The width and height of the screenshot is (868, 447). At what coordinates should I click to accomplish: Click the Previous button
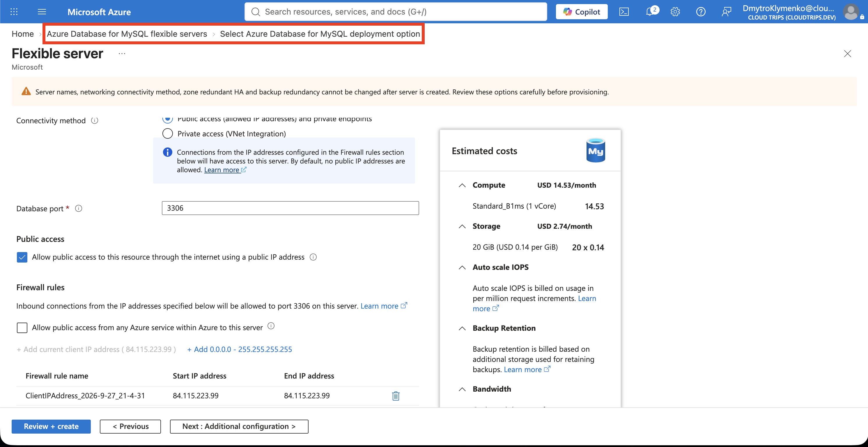[x=130, y=426]
